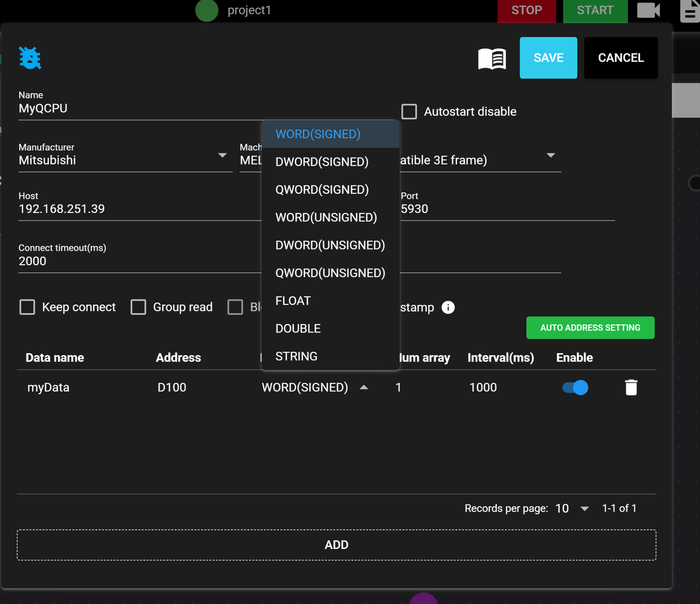Click the blue debug bug icon

point(30,58)
